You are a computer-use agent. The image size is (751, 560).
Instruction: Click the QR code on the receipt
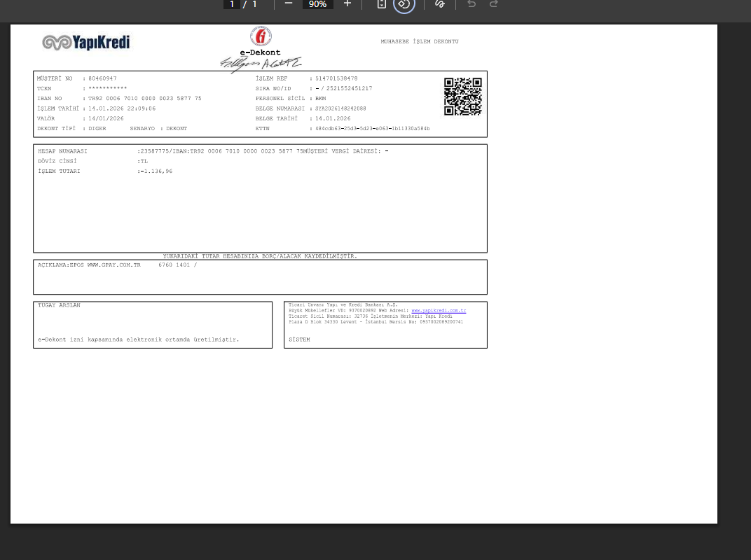(x=462, y=97)
